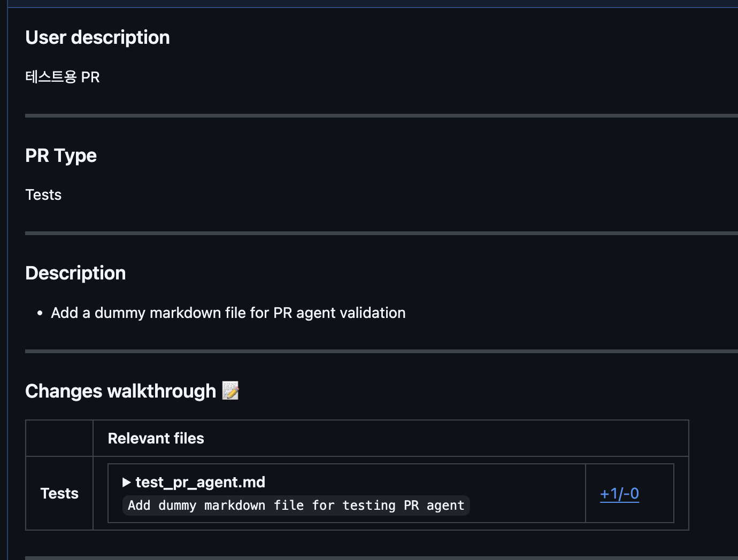Click the 'Changes walkthrough' heading text
Viewport: 738px width, 560px height.
coord(120,391)
